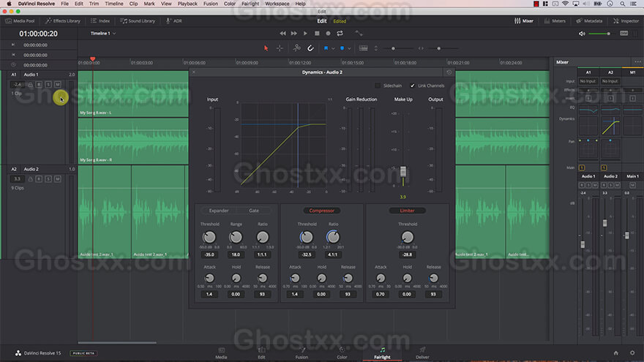Click the compressor Ratio knob
This screenshot has height=362, width=644.
pos(333,237)
